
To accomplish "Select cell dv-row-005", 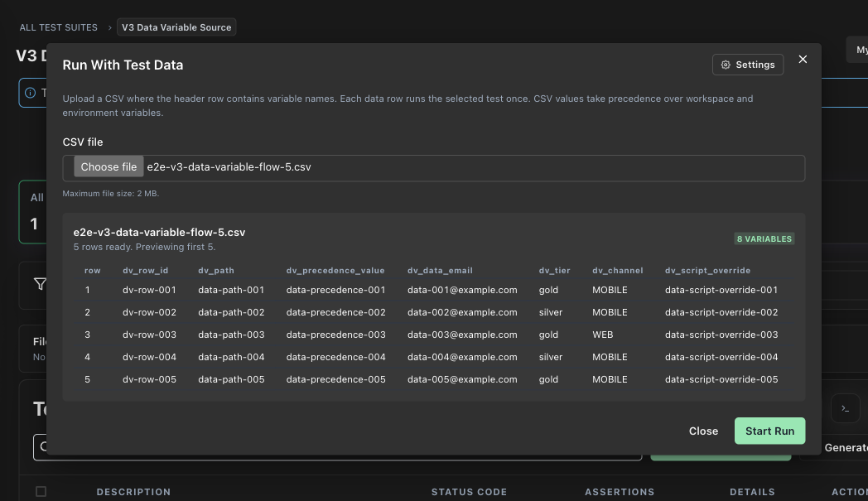I will (149, 379).
